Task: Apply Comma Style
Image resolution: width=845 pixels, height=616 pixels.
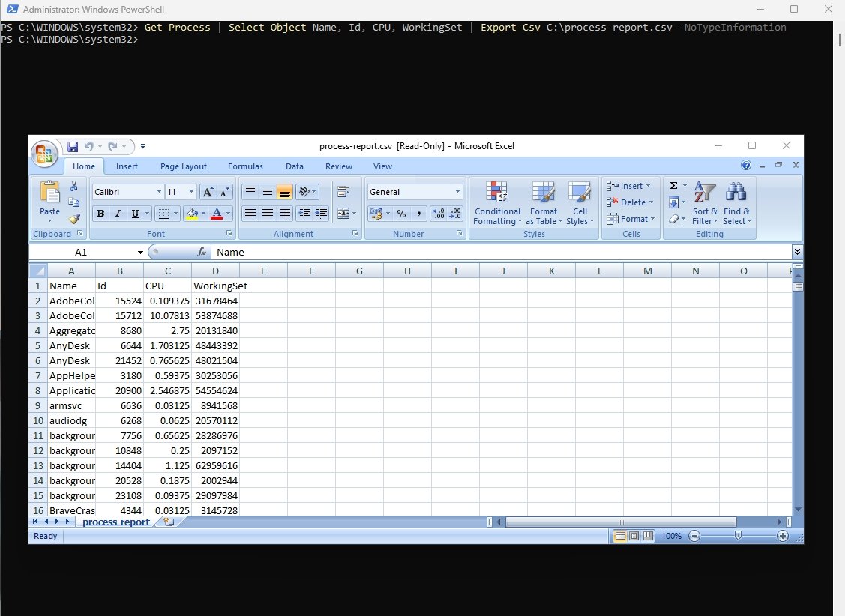Action: click(418, 214)
